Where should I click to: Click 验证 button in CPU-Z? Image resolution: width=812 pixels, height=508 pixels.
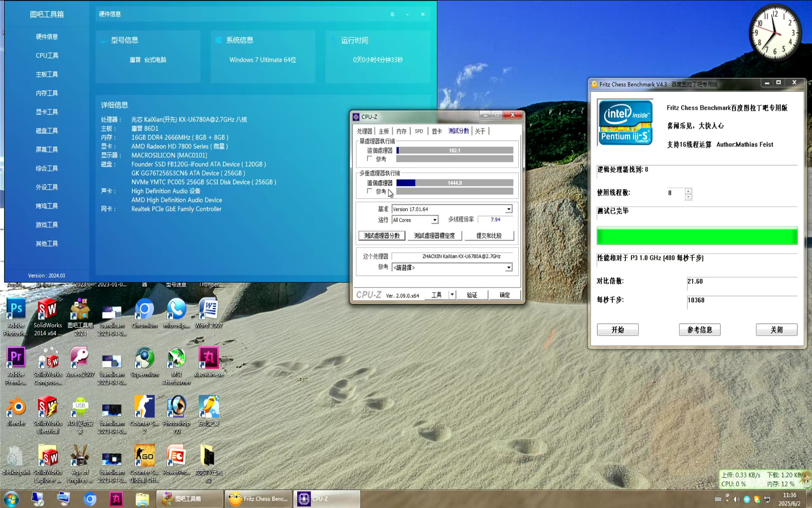click(472, 295)
